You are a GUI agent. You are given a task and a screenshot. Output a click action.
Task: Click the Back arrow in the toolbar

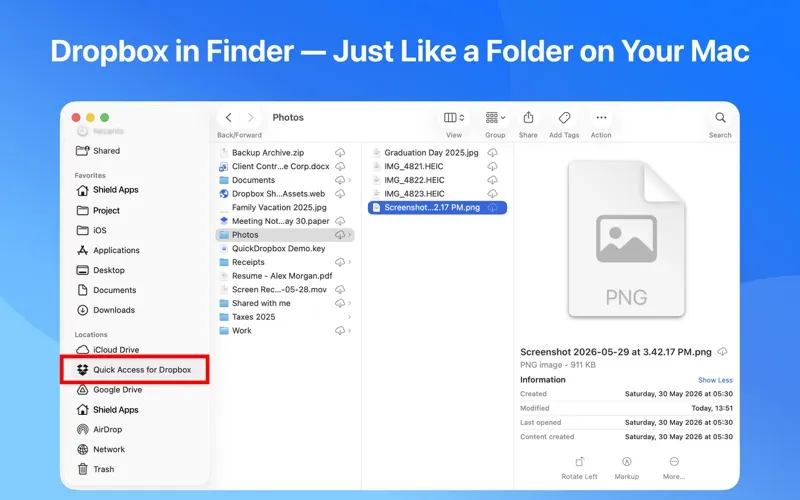pyautogui.click(x=229, y=117)
